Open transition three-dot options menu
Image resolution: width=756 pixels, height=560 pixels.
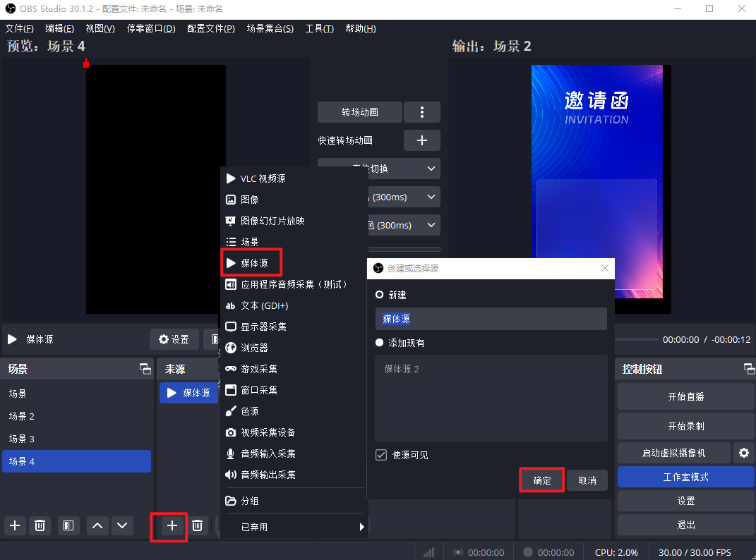coord(422,112)
